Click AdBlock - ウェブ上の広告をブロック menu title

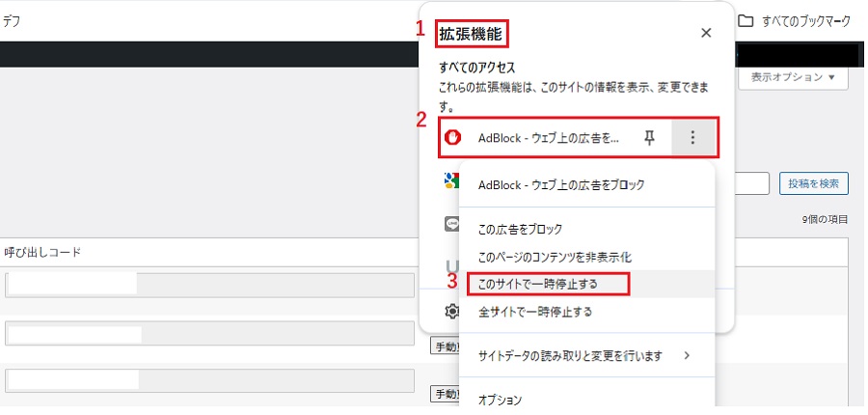click(x=561, y=185)
